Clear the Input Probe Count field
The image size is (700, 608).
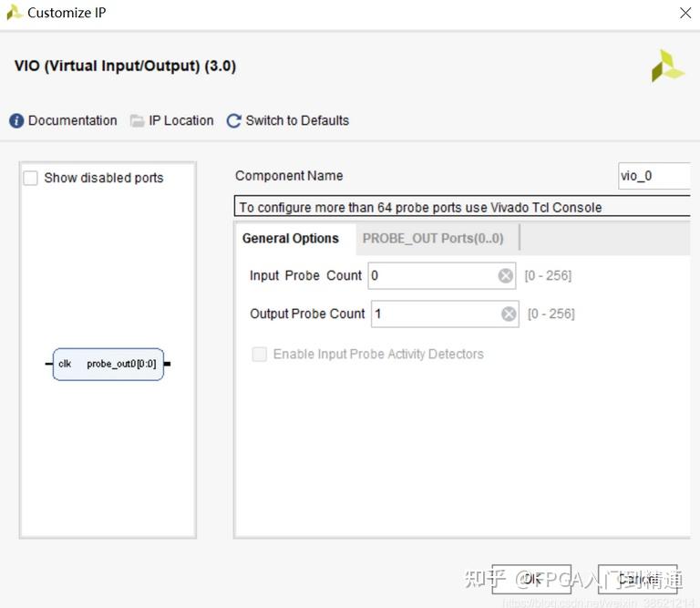click(506, 275)
